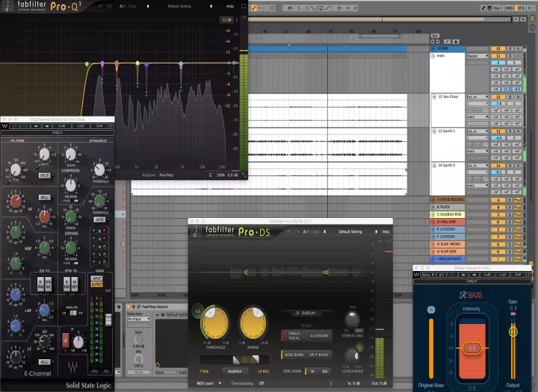Image resolution: width=538 pixels, height=392 pixels.
Task: Open the Master output dropdown on melo track
Action: coord(477,56)
